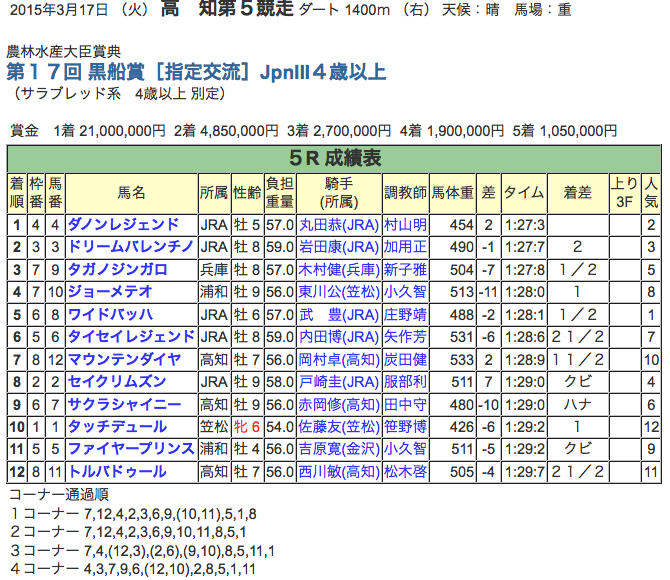Open ファイヤープリンス horse profile

tap(130, 448)
